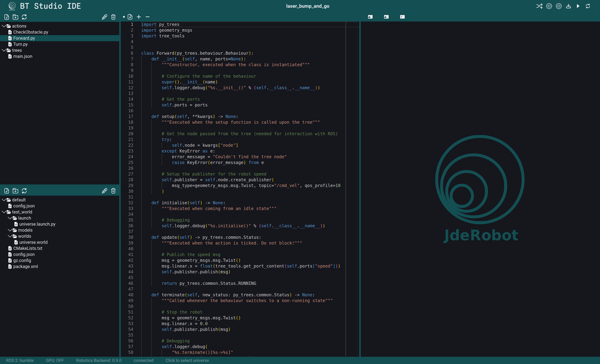This screenshot has width=600, height=364.
Task: Refresh the project file list above actions
Action: click(24, 17)
